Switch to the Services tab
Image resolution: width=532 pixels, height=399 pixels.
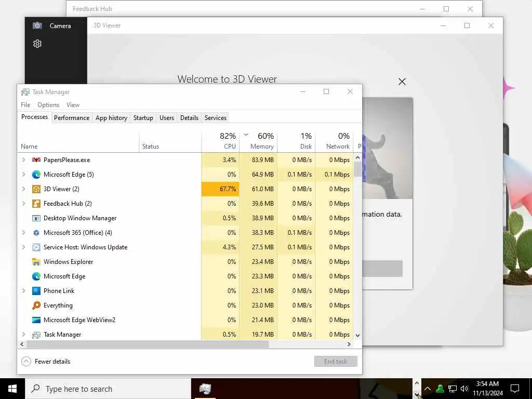[x=216, y=118]
